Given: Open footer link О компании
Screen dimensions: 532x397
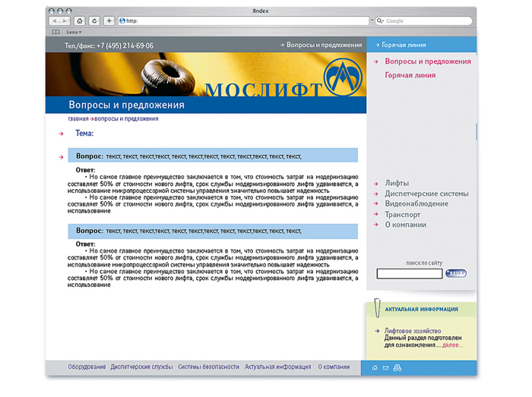Looking at the screenshot, I should 334,367.
